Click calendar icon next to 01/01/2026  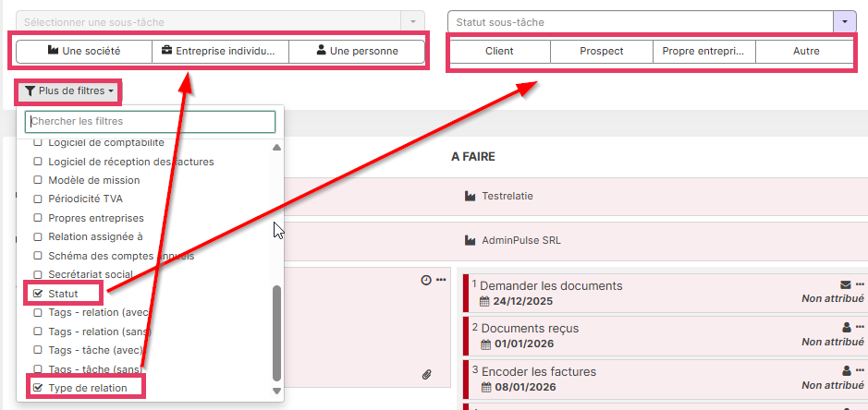(x=486, y=344)
